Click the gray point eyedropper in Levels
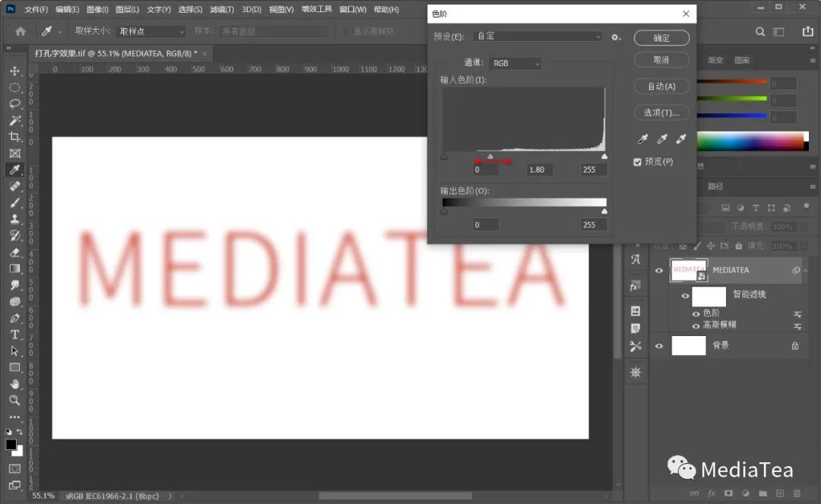The width and height of the screenshot is (821, 504). click(x=662, y=138)
